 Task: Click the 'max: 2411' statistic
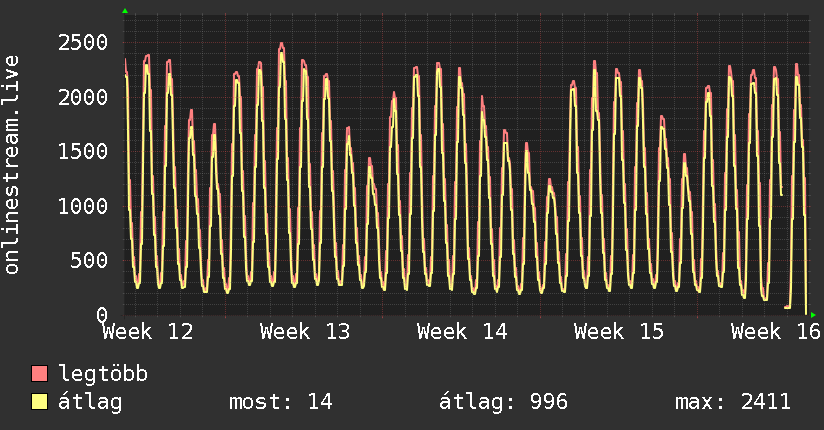point(733,402)
